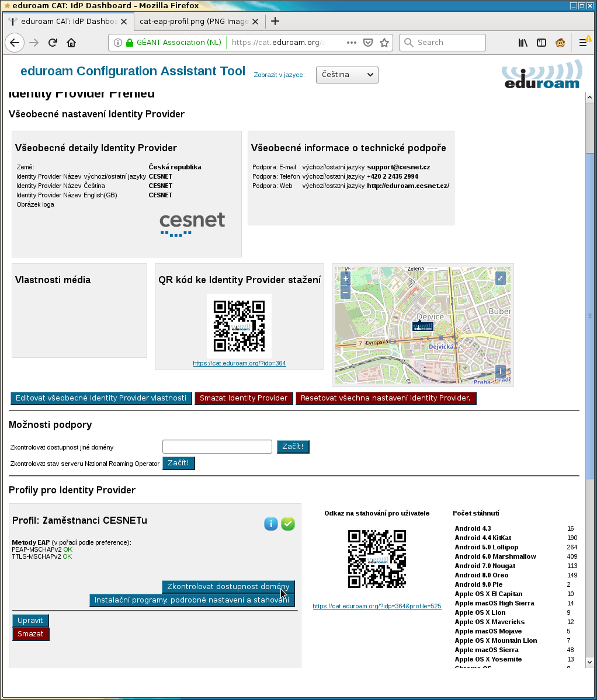
Task: Zoom in on the map
Action: (x=346, y=278)
